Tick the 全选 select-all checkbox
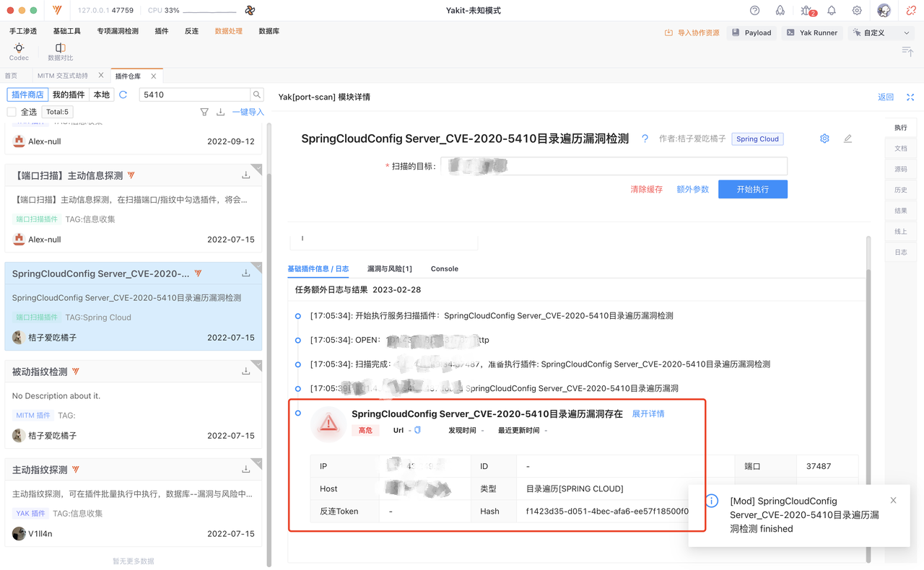Image resolution: width=924 pixels, height=570 pixels. [x=12, y=112]
